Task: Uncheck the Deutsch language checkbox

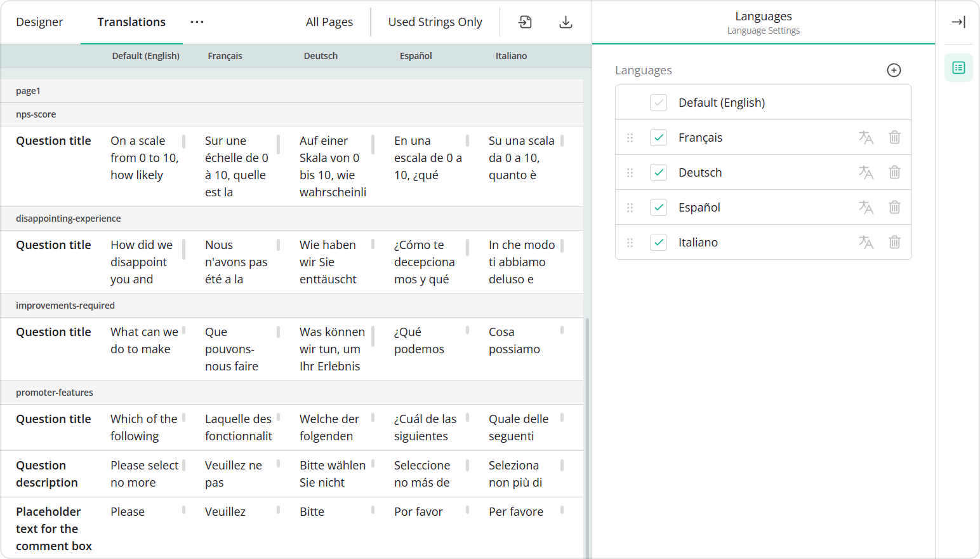Action: (x=658, y=172)
